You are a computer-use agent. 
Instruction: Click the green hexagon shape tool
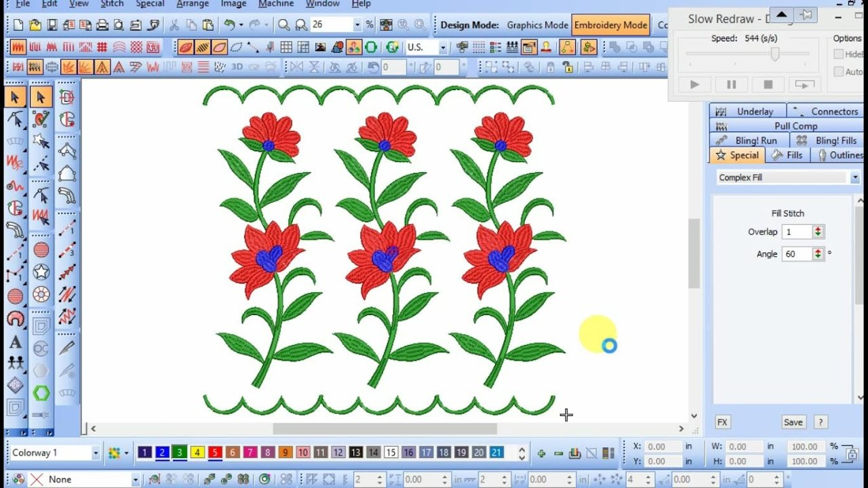(41, 393)
